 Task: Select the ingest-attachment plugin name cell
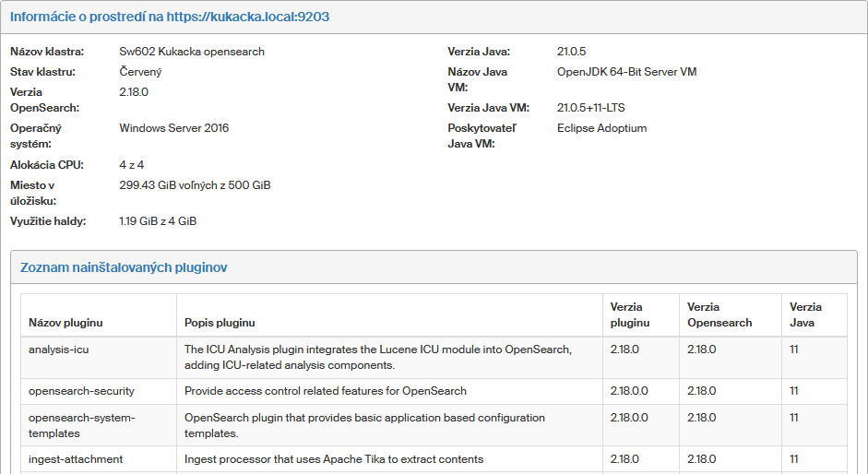coord(76,459)
